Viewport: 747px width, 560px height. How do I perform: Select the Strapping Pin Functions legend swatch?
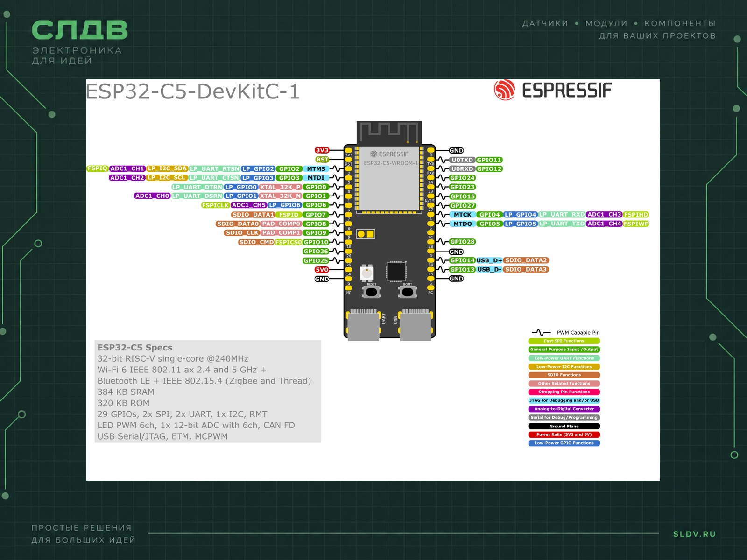(x=564, y=392)
